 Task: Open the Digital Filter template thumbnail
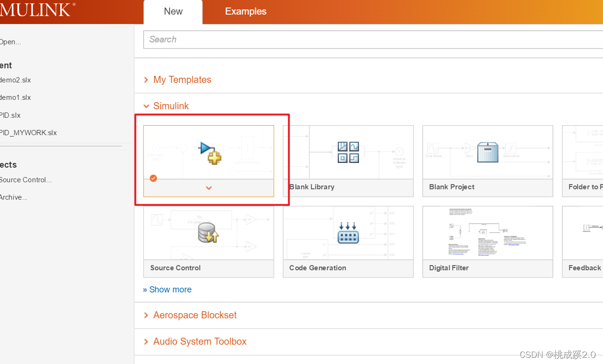(x=488, y=233)
